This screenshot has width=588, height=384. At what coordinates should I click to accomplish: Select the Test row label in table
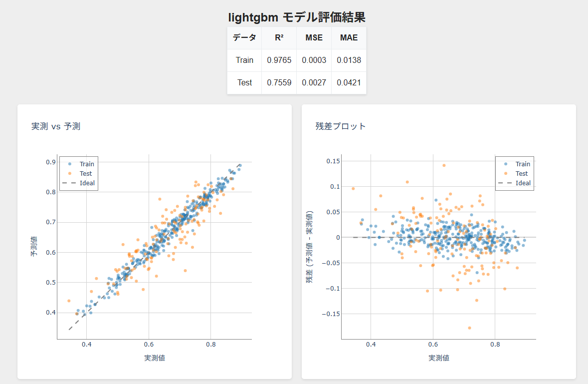pyautogui.click(x=244, y=82)
